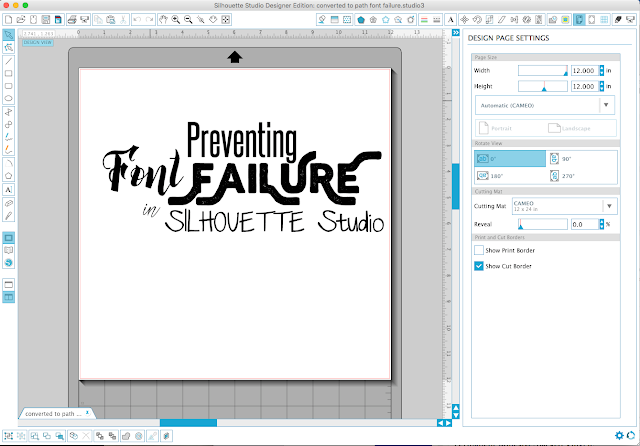Pick the Draw a Line tool
The width and height of the screenshot is (640, 446).
coord(9,61)
